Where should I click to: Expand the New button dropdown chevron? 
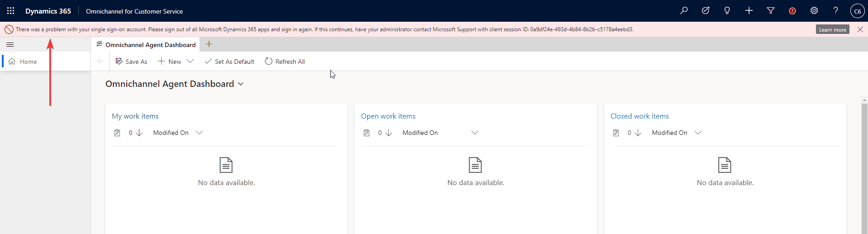[x=190, y=62]
